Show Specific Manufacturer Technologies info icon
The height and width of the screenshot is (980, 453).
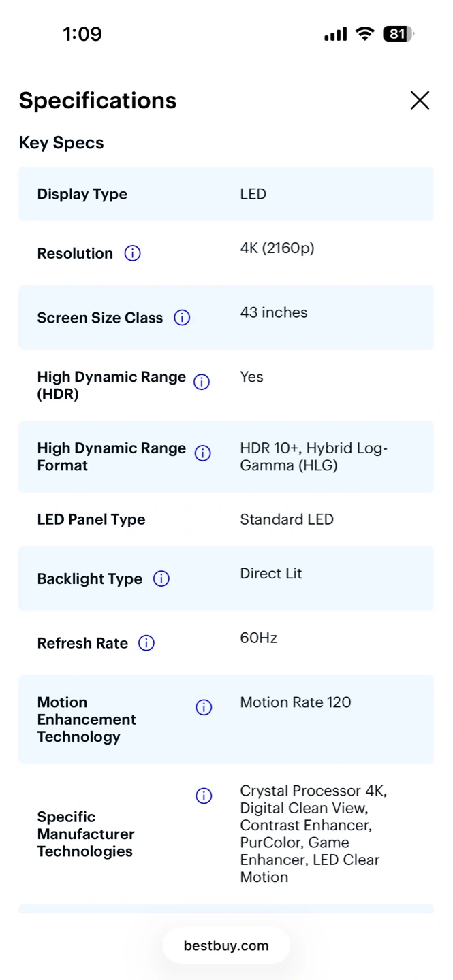click(x=204, y=796)
